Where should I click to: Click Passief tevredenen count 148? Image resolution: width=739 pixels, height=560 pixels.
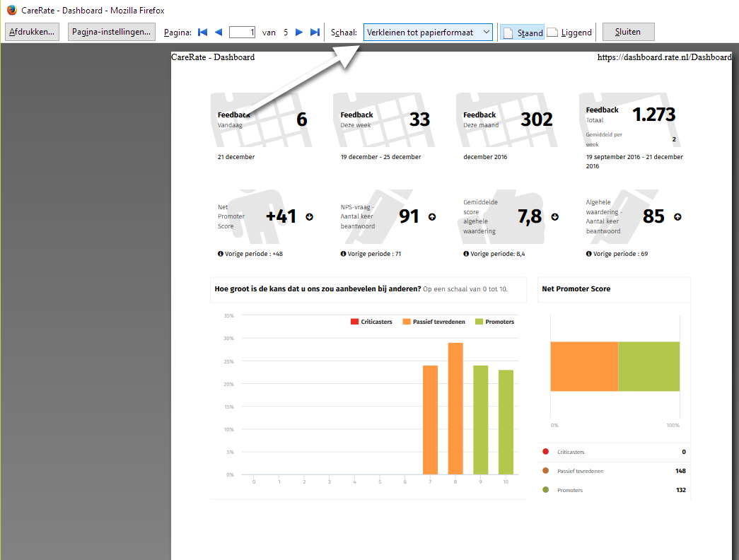[x=680, y=471]
